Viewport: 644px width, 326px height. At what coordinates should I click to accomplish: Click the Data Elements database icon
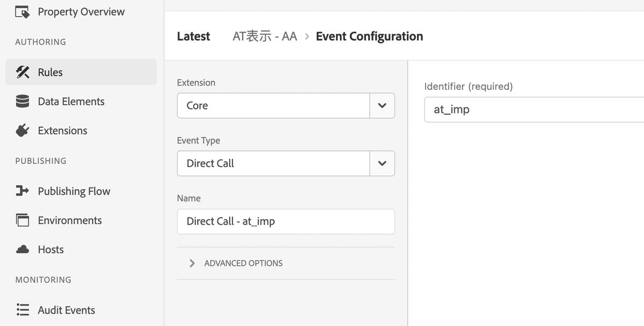[x=23, y=102]
